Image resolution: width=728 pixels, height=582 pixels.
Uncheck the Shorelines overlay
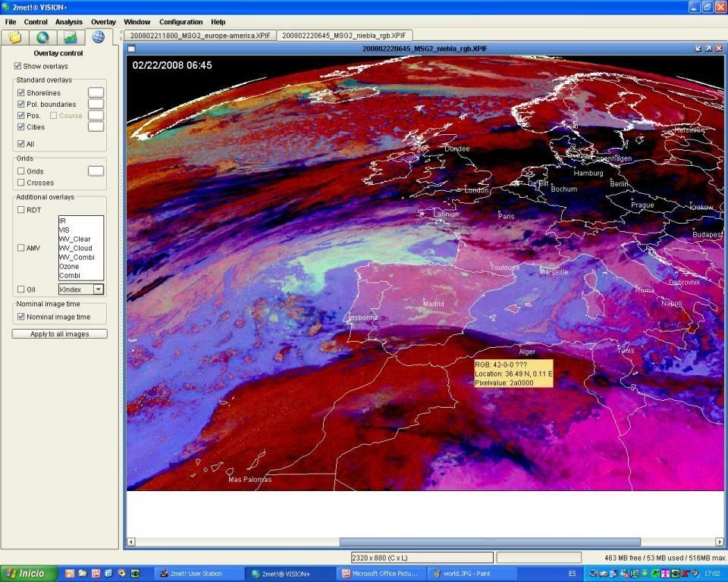[x=21, y=92]
